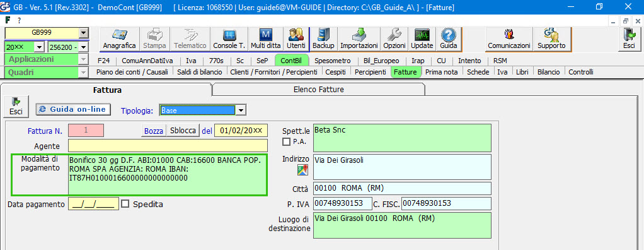Open the Libri section
Viewport: 644px width, 250px height.
522,72
